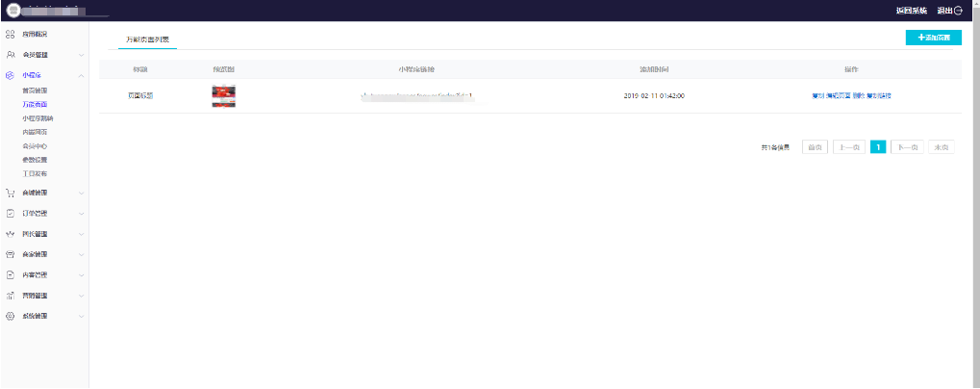Click the crown icon in sidebar

(10, 234)
